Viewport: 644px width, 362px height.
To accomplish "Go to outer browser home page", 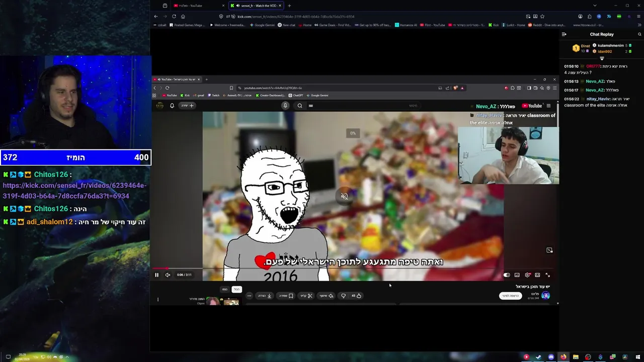I will coord(183,16).
